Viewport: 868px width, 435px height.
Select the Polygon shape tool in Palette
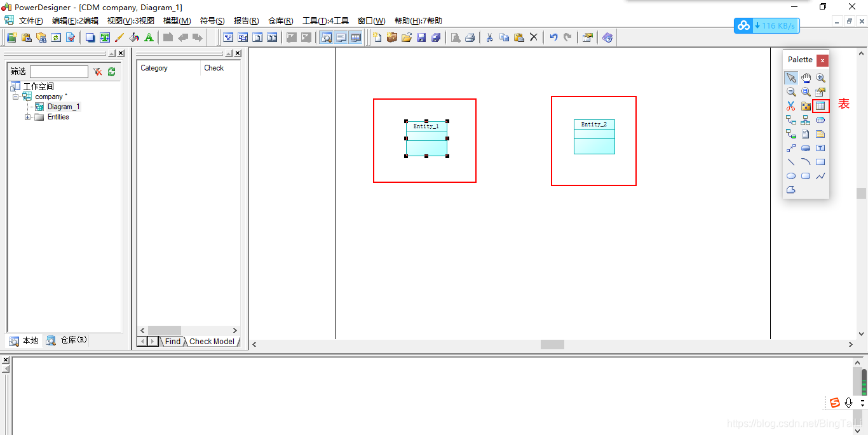point(791,190)
